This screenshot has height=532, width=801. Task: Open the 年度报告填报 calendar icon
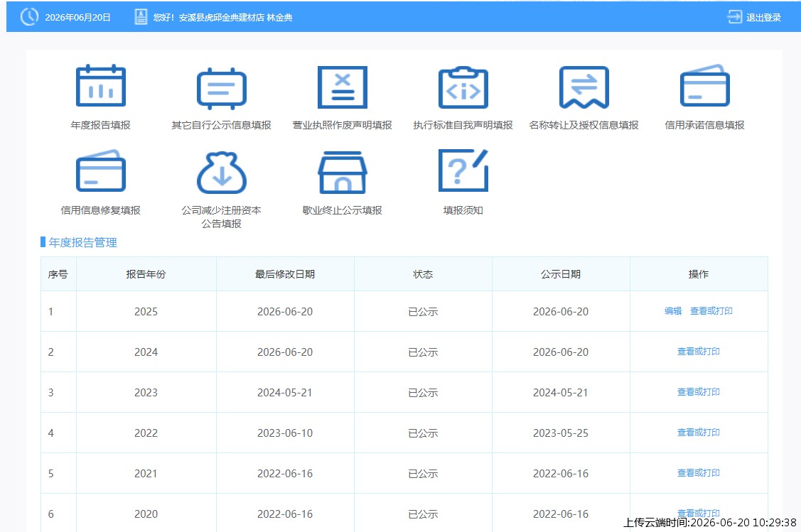pyautogui.click(x=101, y=86)
